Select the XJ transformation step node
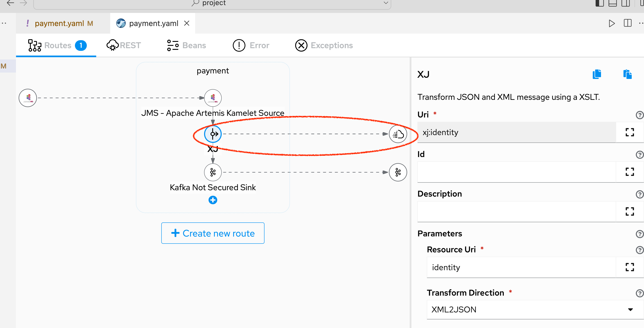644x328 pixels. click(213, 134)
